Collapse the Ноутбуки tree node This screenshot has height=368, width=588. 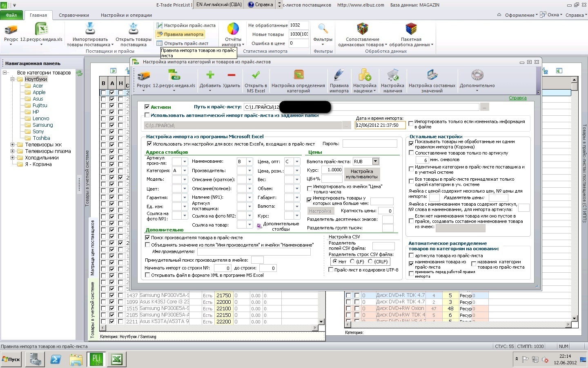pos(13,79)
